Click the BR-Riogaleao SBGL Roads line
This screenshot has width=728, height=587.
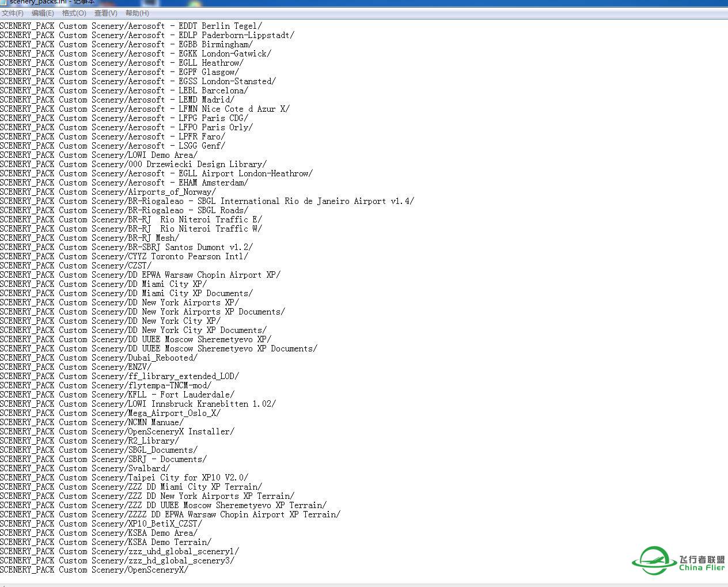pos(124,210)
